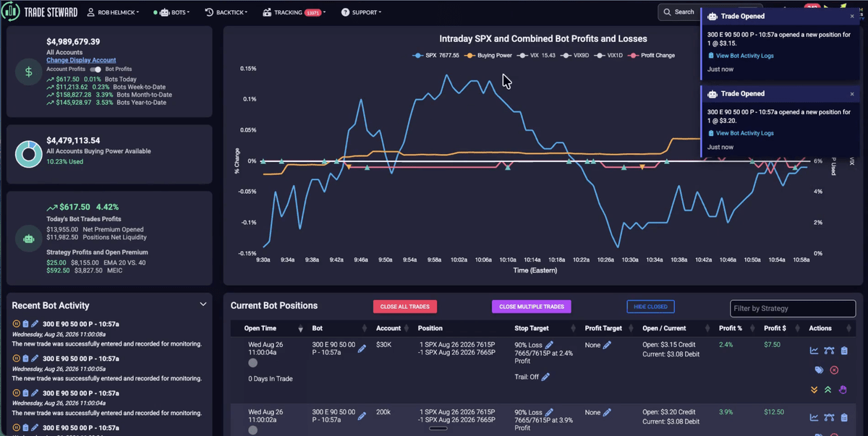Click the Change Display Account link
The width and height of the screenshot is (868, 436).
81,60
